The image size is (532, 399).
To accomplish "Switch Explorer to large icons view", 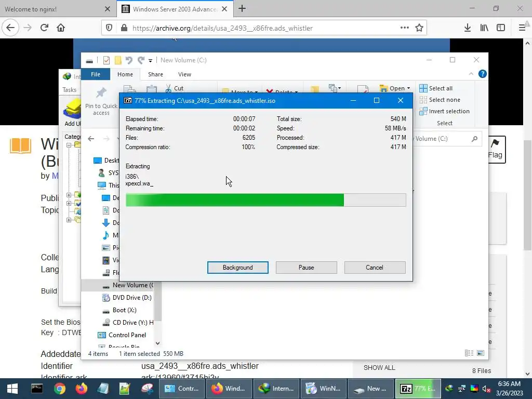I will (481, 353).
